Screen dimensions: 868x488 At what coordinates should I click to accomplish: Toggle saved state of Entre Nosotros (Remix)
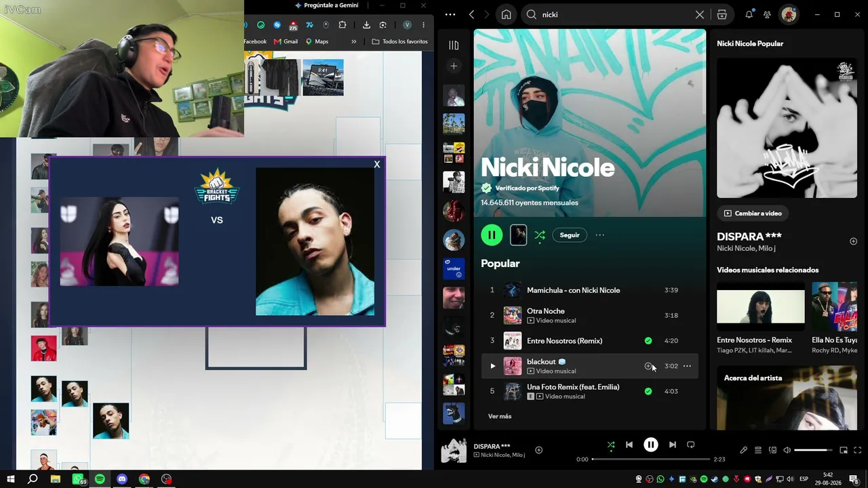648,341
